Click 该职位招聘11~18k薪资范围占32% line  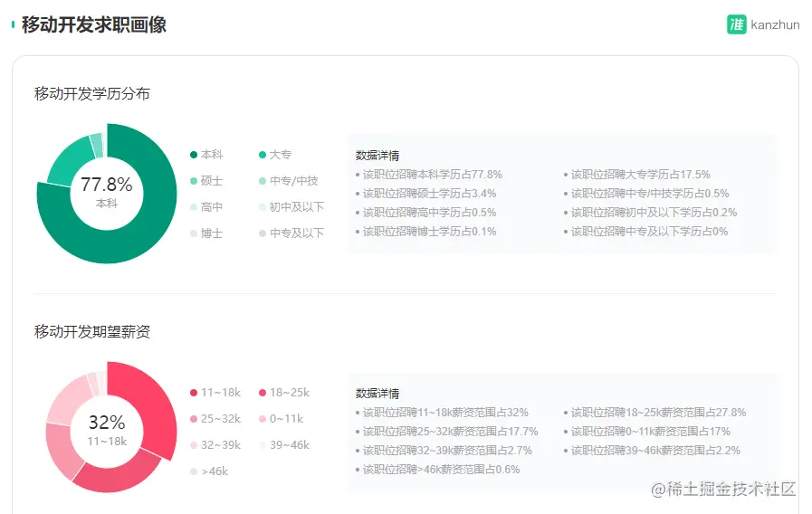pyautogui.click(x=442, y=413)
